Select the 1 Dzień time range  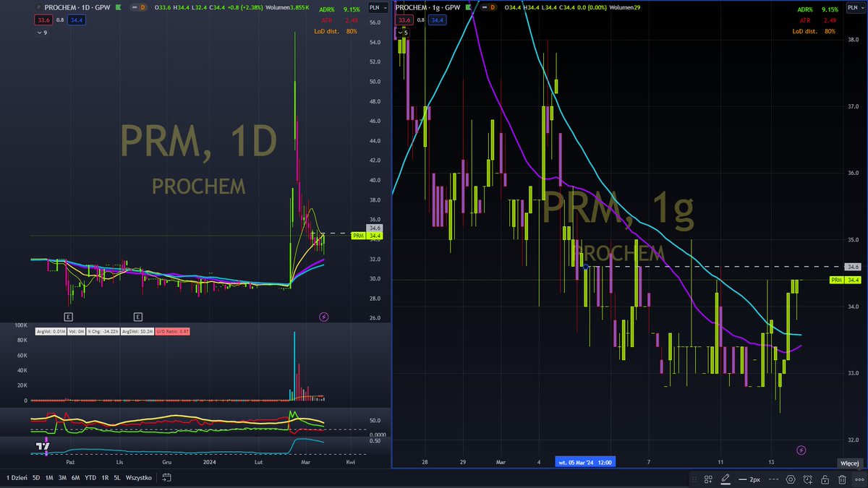17,478
